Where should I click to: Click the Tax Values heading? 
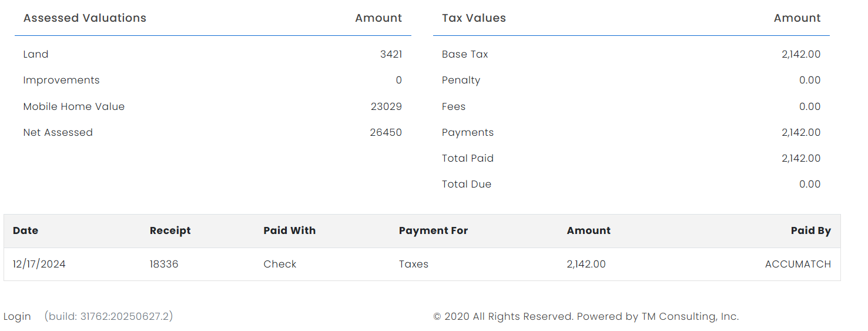(x=474, y=18)
